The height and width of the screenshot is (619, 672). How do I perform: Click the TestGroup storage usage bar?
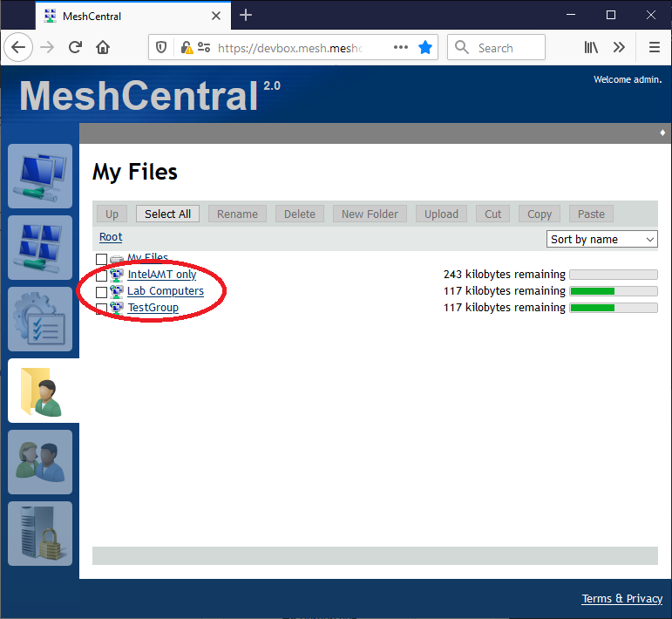[614, 308]
